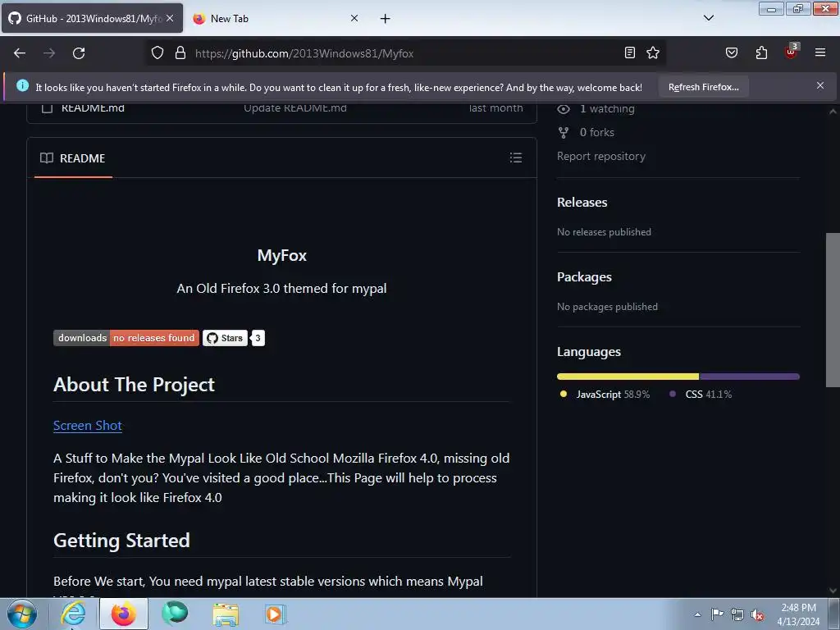Open the Screen Shot link

[x=88, y=426]
